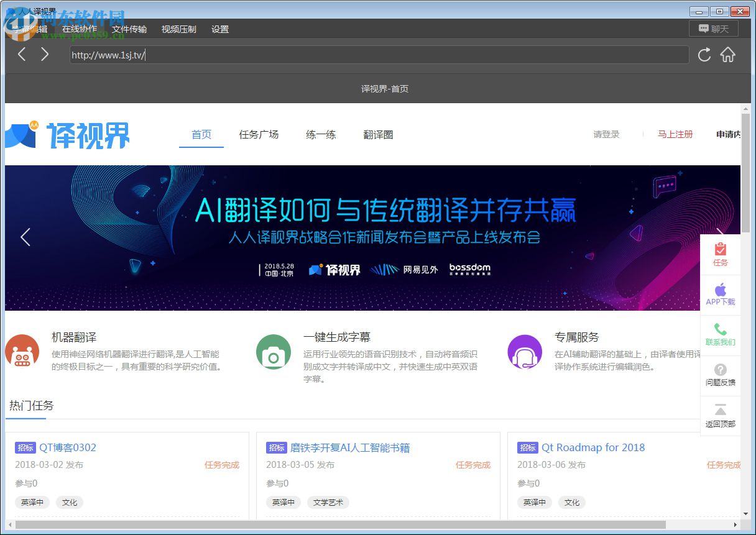
Task: Click the 一键生成字幕 camera icon
Action: coord(274,352)
